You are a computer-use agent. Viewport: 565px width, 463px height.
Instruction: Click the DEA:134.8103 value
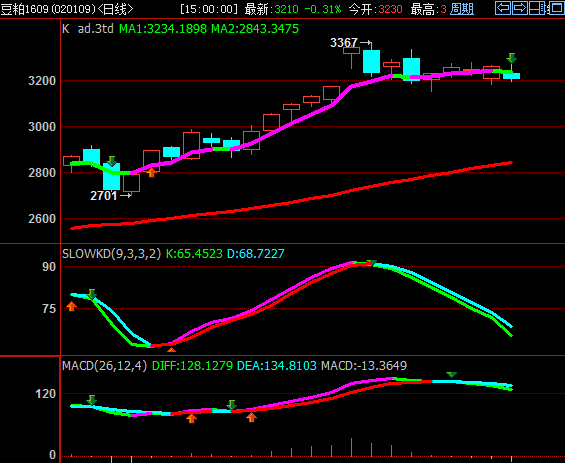pyautogui.click(x=277, y=366)
